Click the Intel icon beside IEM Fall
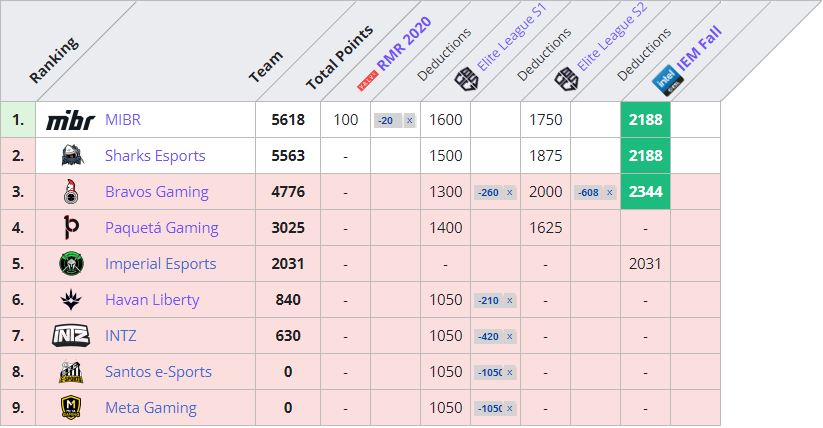This screenshot has height=428, width=823. click(x=663, y=81)
